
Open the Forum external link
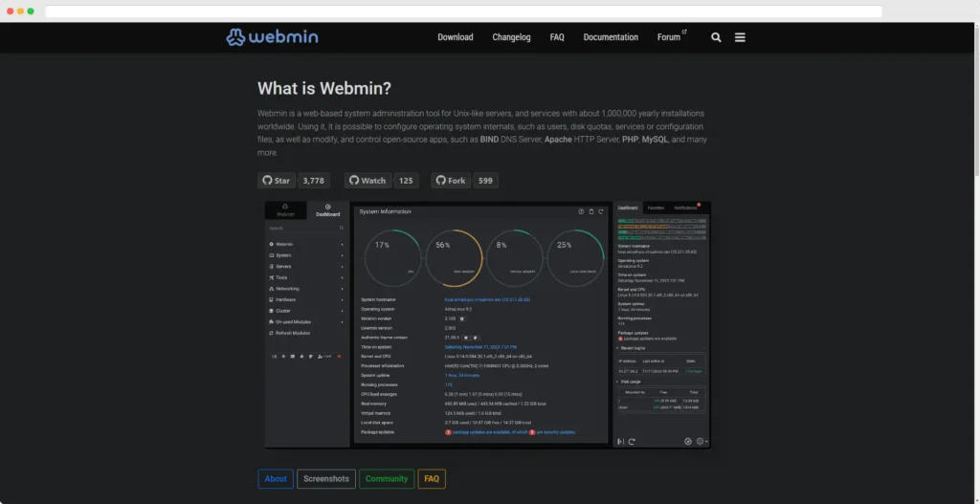click(671, 37)
